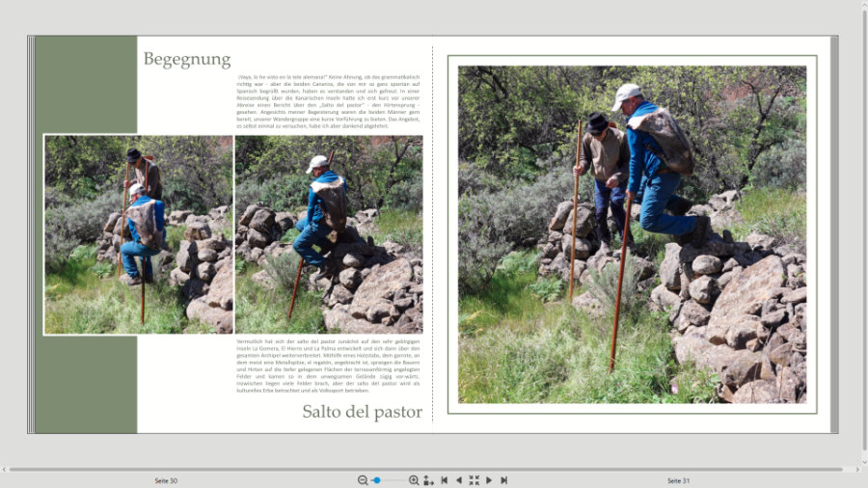Select the large framed photo on page 31

tap(632, 234)
